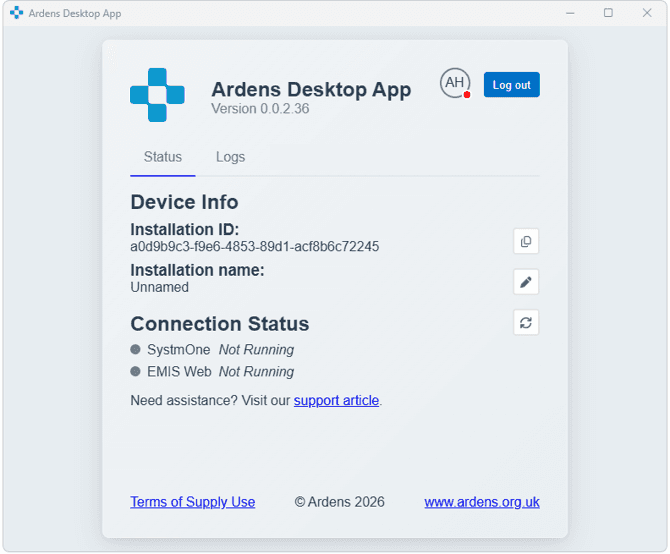Open Terms of Supply Use link
The height and width of the screenshot is (554, 670).
tap(193, 502)
